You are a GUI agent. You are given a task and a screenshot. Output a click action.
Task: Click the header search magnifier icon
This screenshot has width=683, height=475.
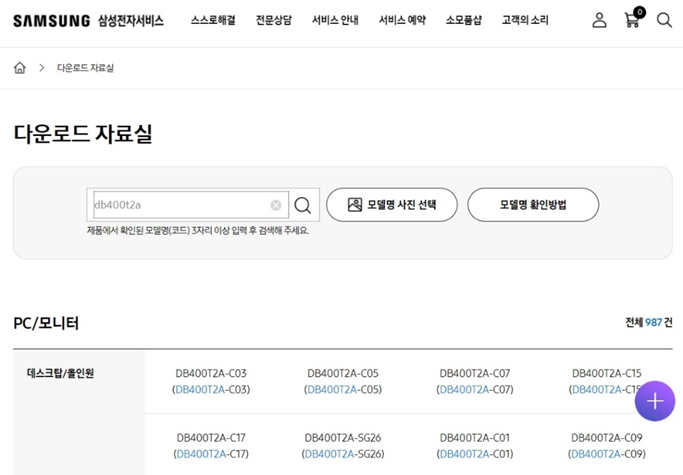tap(664, 20)
